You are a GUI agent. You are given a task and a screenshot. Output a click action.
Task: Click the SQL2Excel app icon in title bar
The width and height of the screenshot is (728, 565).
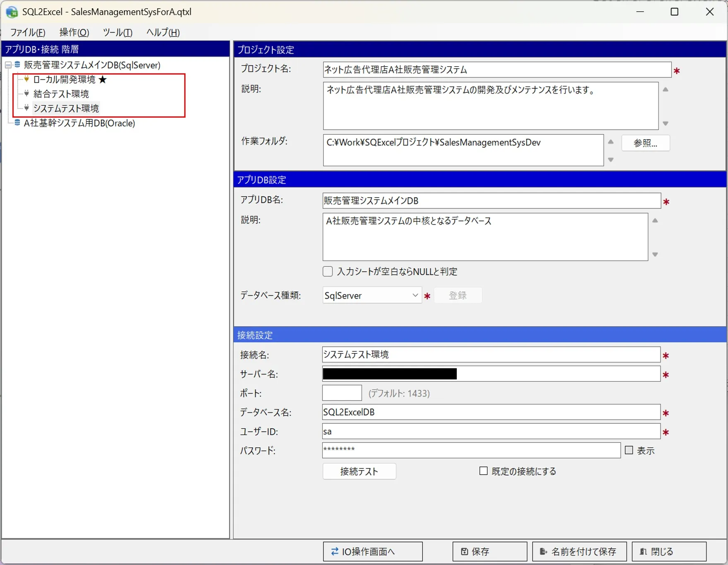pos(12,12)
